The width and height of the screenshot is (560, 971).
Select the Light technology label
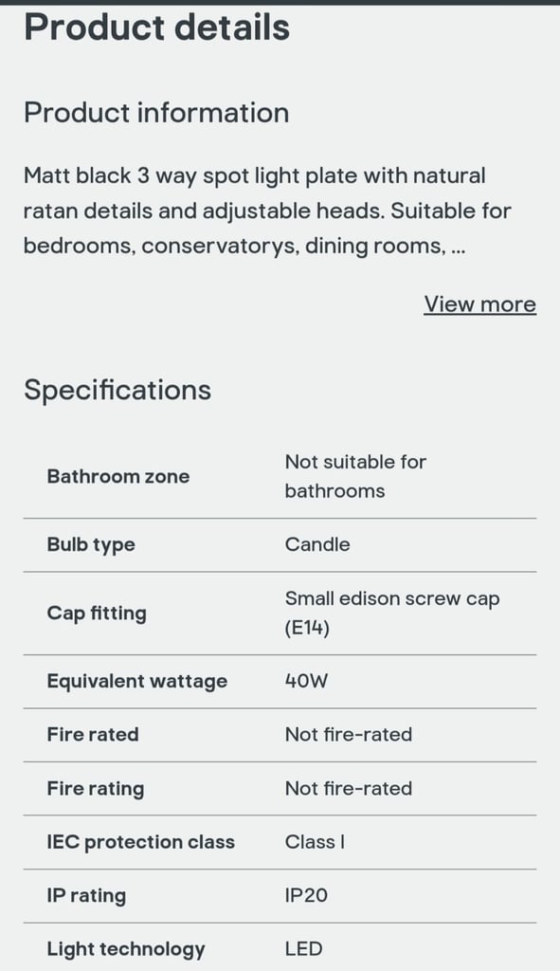pyautogui.click(x=126, y=949)
